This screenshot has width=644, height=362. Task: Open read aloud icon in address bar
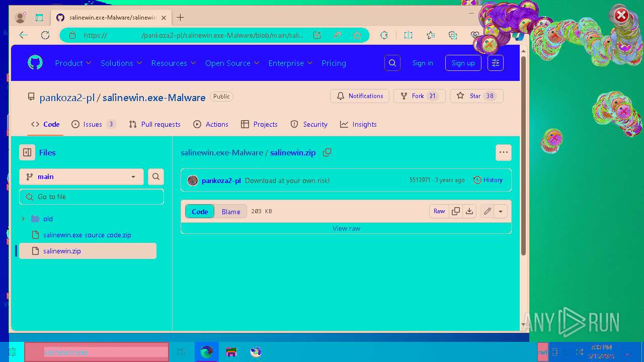click(337, 35)
